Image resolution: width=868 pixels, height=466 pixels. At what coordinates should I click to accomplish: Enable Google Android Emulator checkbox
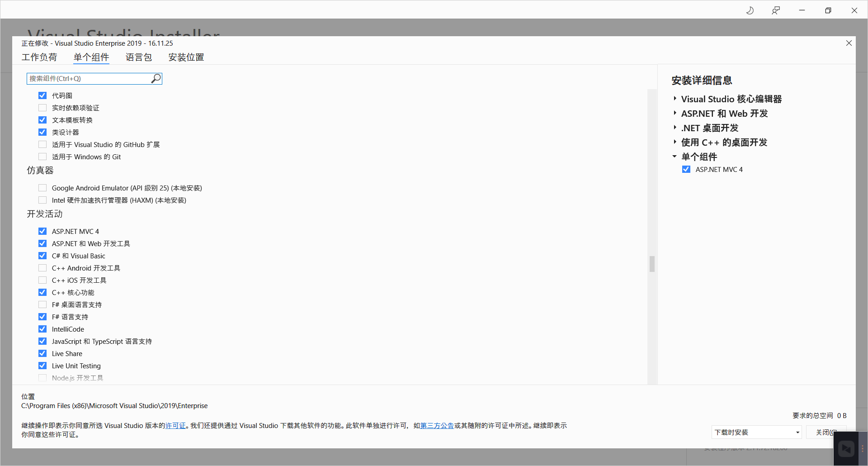coord(42,188)
